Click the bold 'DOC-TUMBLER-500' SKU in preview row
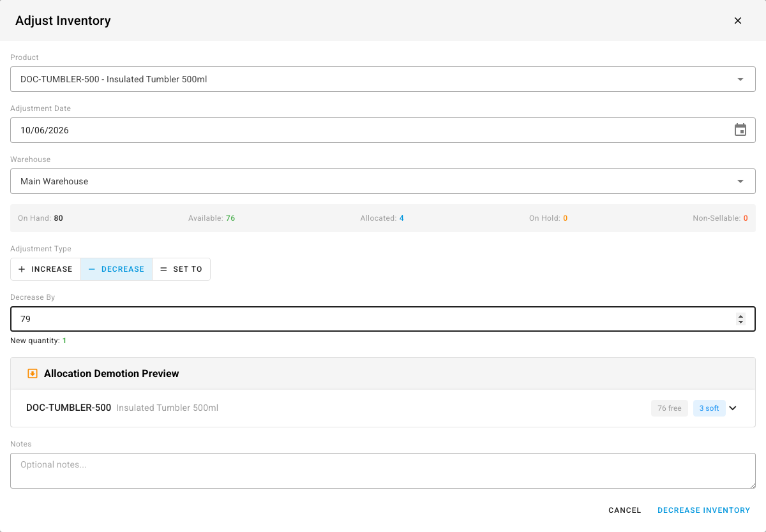This screenshot has height=532, width=766. pyautogui.click(x=69, y=408)
